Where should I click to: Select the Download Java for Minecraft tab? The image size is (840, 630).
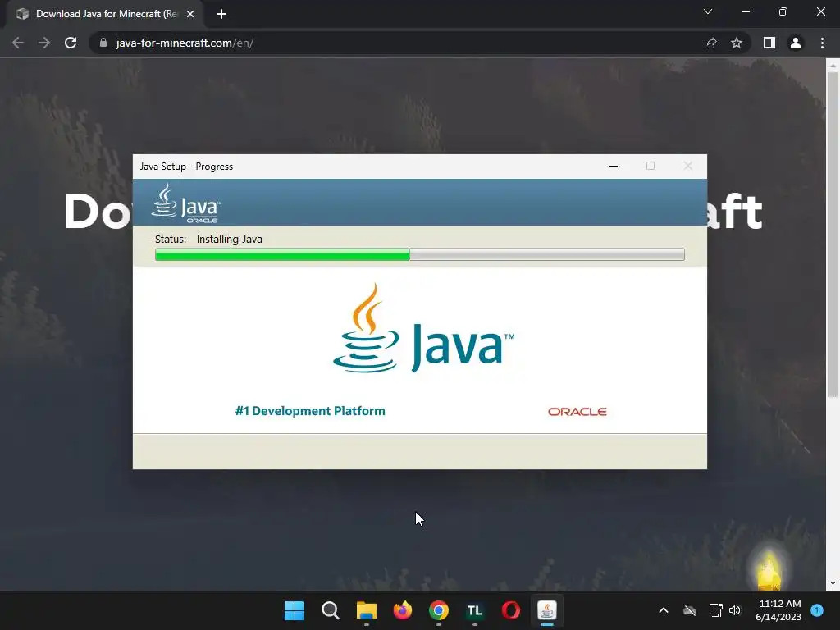(105, 14)
